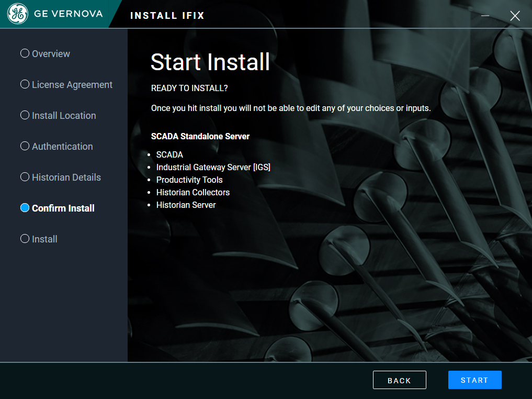
Task: Click the 'READY TO INSTALL?' text
Action: tap(189, 88)
